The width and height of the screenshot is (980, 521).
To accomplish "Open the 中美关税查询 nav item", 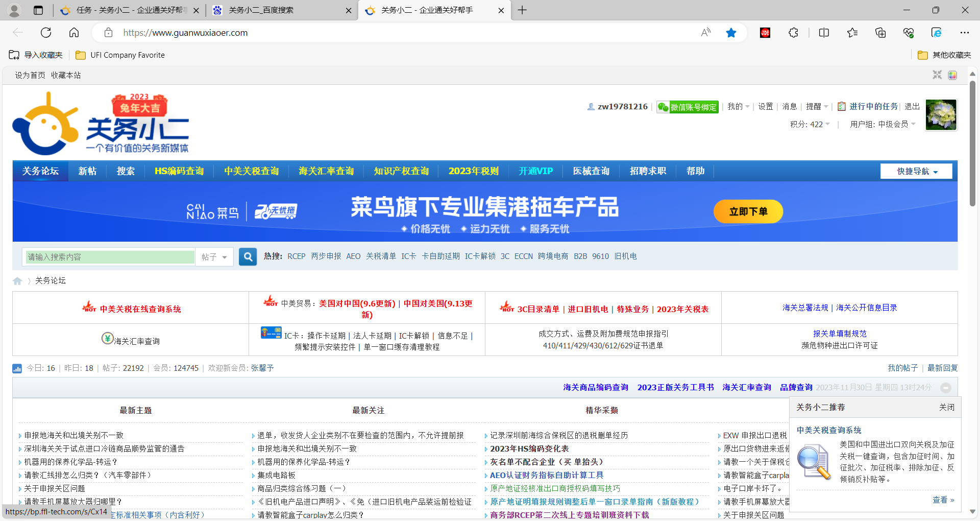I will tap(252, 171).
